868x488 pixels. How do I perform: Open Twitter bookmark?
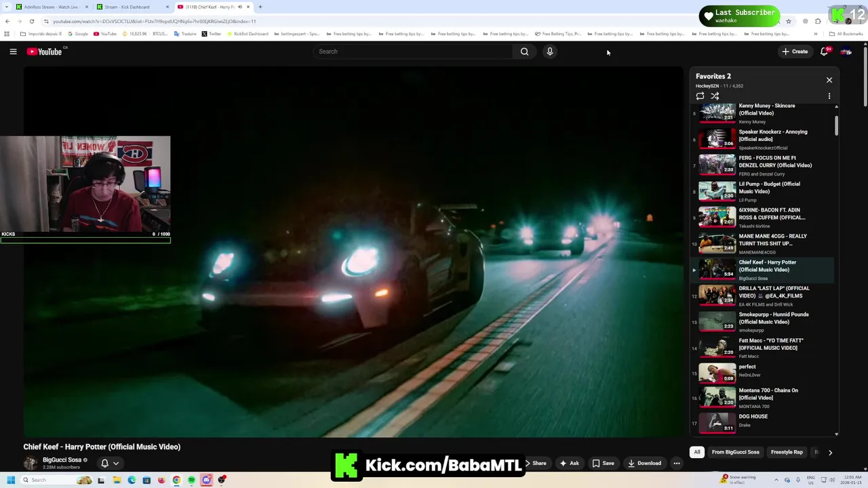click(x=212, y=34)
